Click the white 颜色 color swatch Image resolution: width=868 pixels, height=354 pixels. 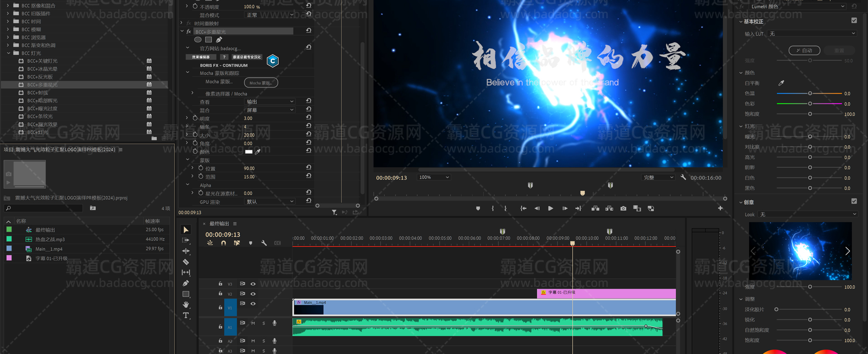[x=249, y=152]
